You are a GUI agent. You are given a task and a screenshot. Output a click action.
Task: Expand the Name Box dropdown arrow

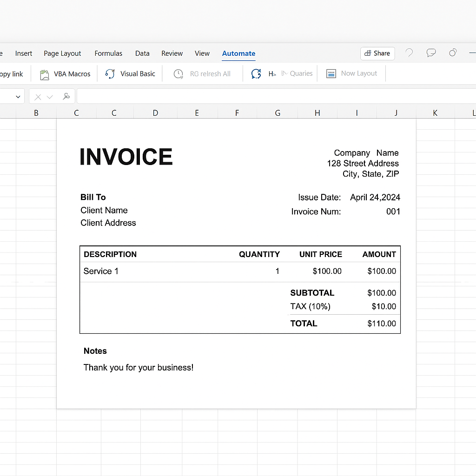click(x=18, y=97)
